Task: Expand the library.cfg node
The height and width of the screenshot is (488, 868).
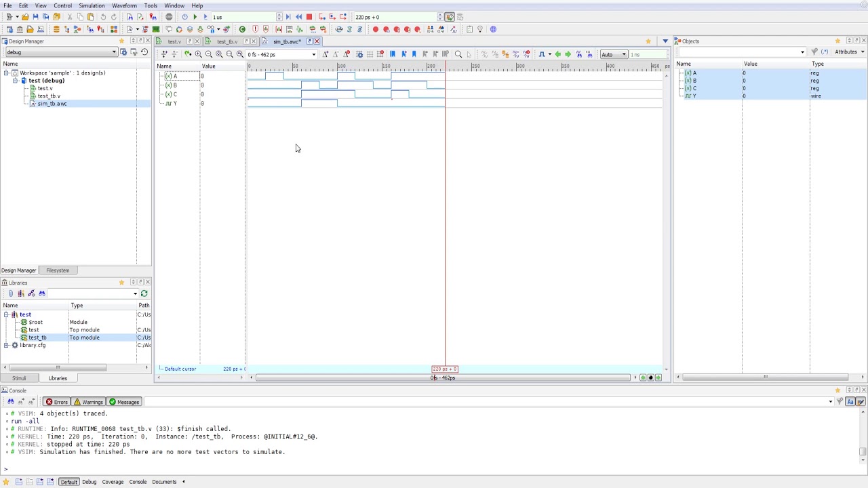Action: 6,345
